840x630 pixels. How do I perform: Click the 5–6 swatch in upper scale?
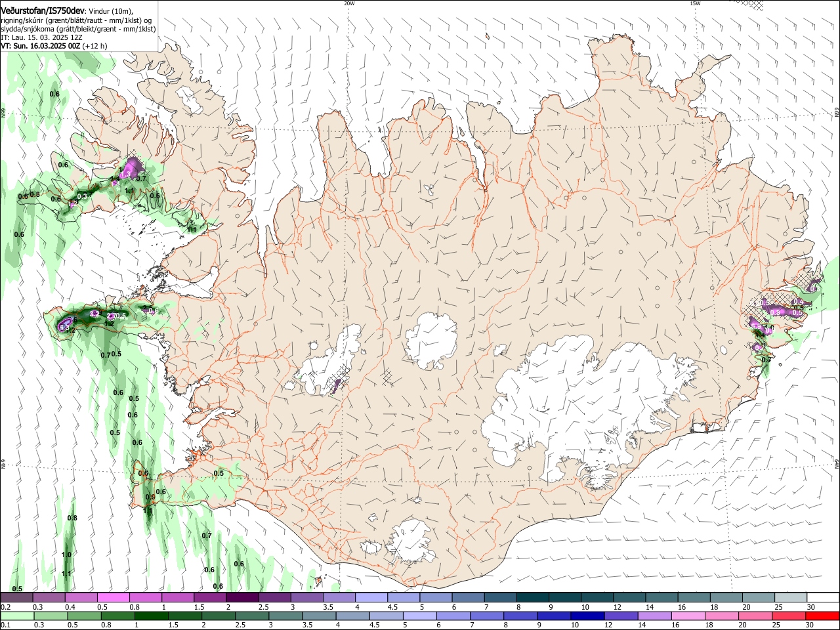click(x=436, y=598)
